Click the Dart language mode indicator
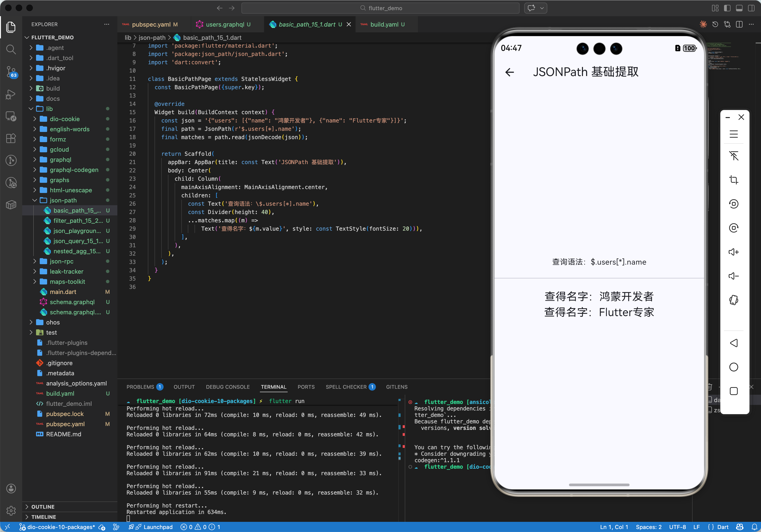 (x=723, y=527)
